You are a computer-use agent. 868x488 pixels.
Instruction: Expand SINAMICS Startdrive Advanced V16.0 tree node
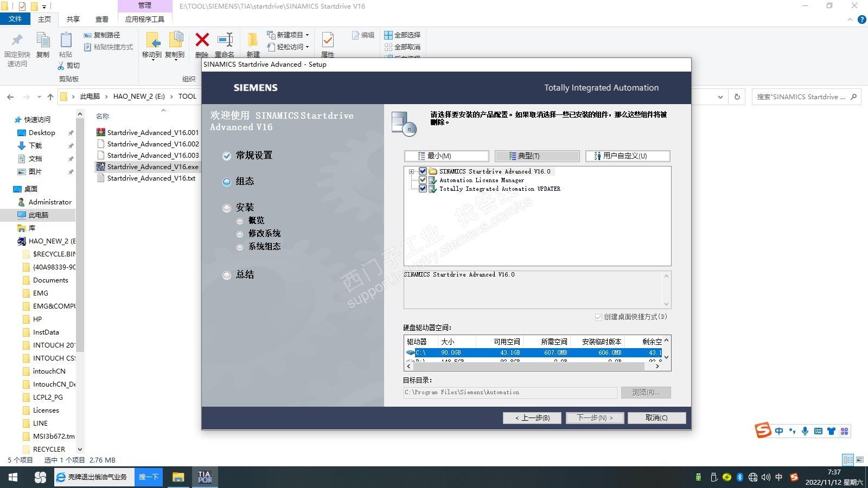412,171
